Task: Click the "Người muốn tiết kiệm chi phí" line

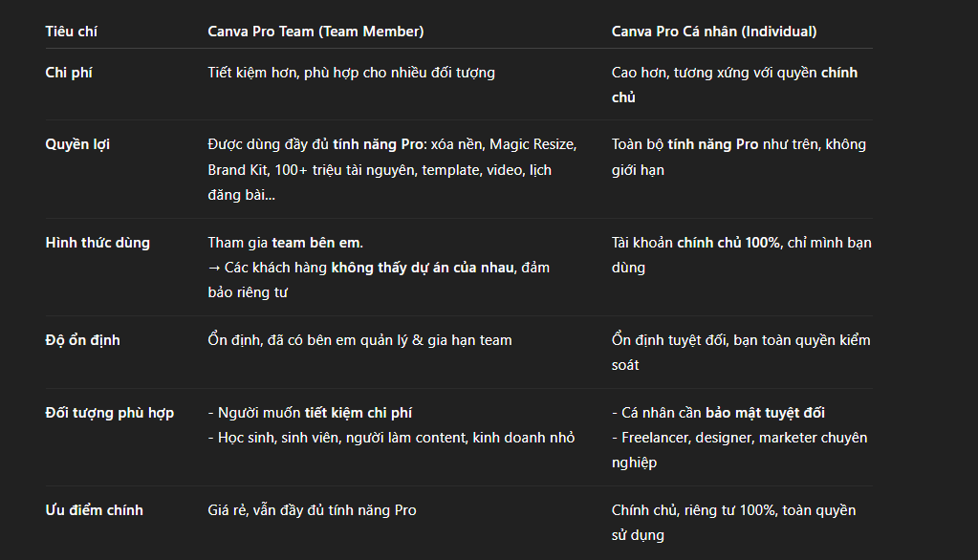Action: [310, 413]
